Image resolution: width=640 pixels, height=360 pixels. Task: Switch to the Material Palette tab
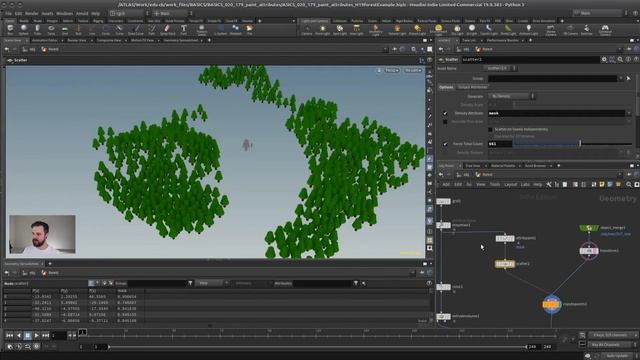coord(503,166)
